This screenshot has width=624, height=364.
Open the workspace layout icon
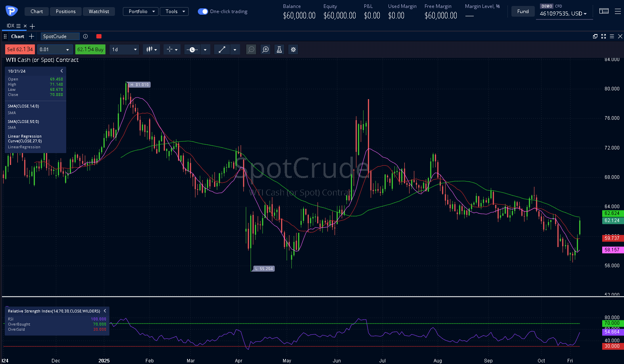click(604, 11)
